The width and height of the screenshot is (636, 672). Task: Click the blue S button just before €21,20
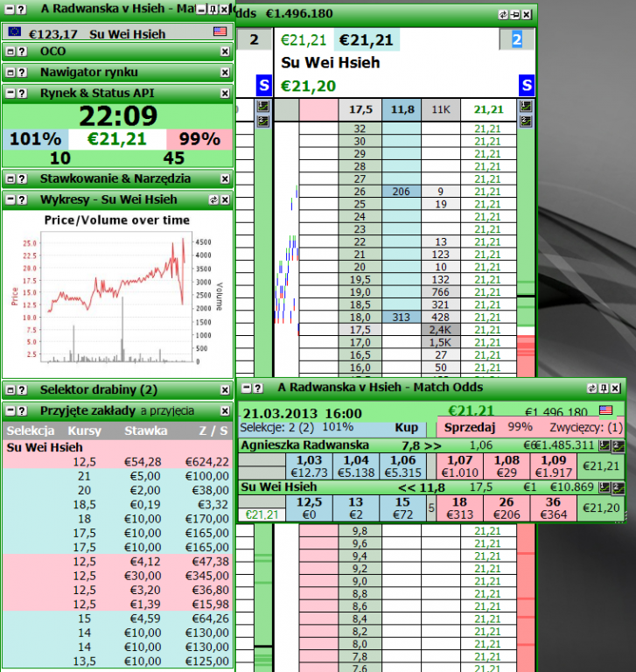click(264, 86)
